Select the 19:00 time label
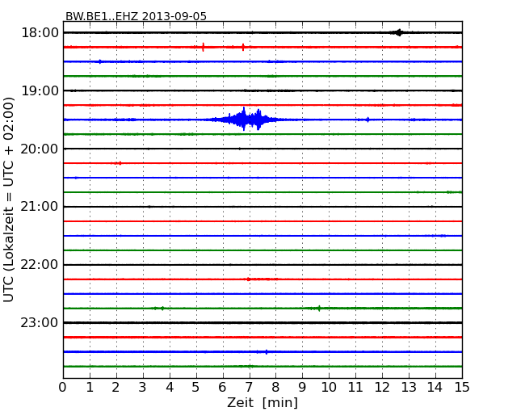 point(40,90)
